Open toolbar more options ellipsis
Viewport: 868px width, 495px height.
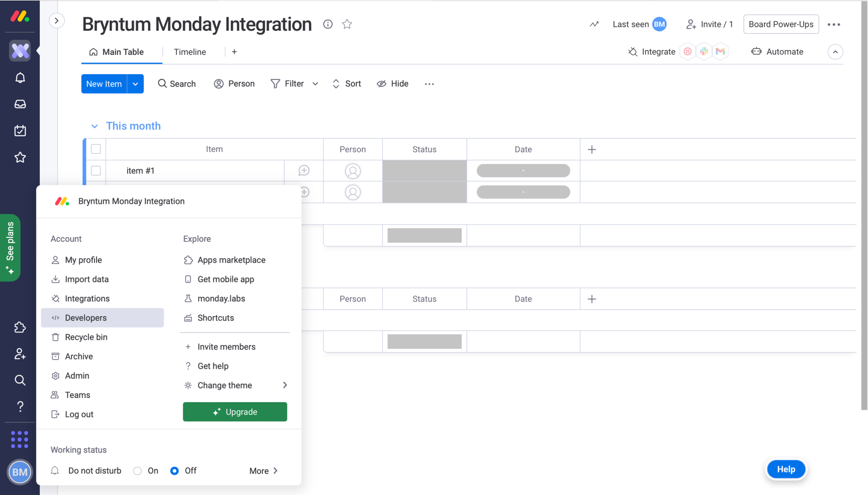point(429,84)
